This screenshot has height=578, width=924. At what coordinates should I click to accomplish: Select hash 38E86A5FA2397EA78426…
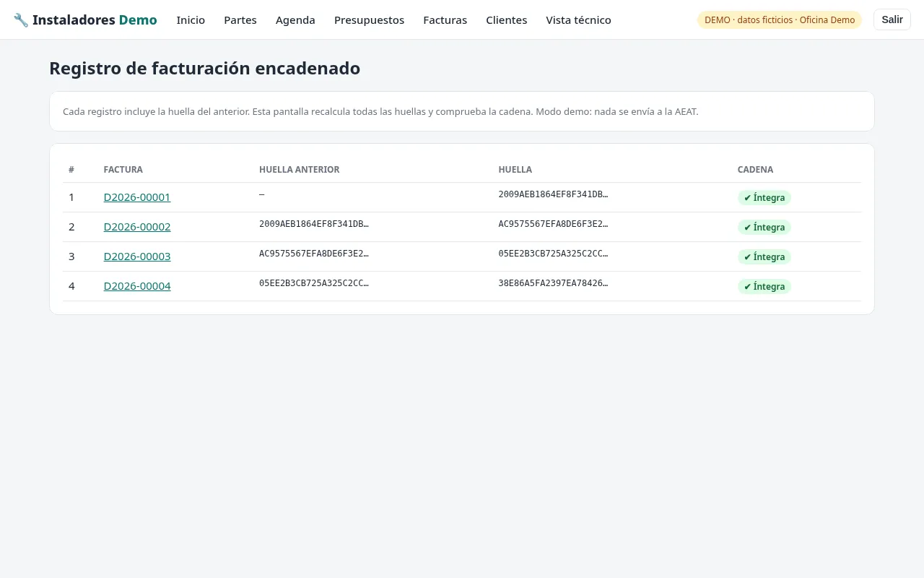click(x=553, y=283)
